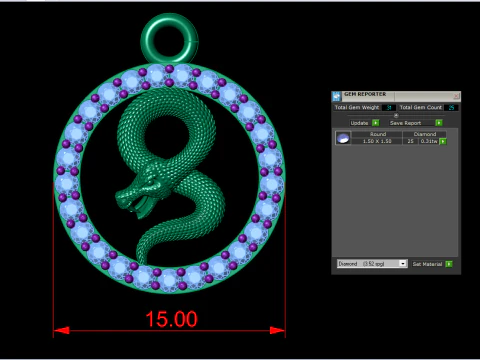Screen dimensions: 480x360
Task: Click the Set Material button label
Action: click(427, 264)
